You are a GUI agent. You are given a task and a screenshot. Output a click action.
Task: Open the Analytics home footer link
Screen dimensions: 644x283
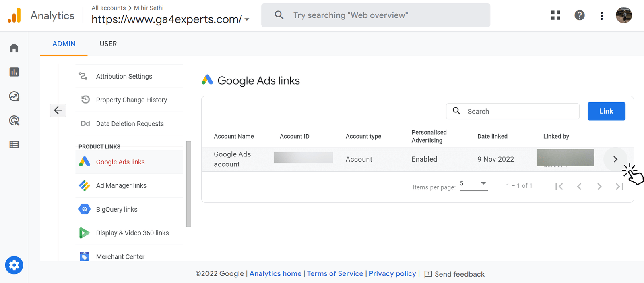coord(275,273)
